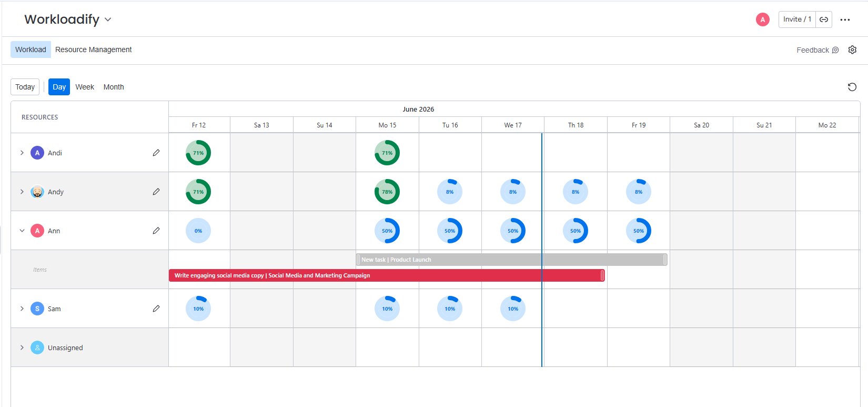
Task: Select the Week view
Action: [x=85, y=87]
